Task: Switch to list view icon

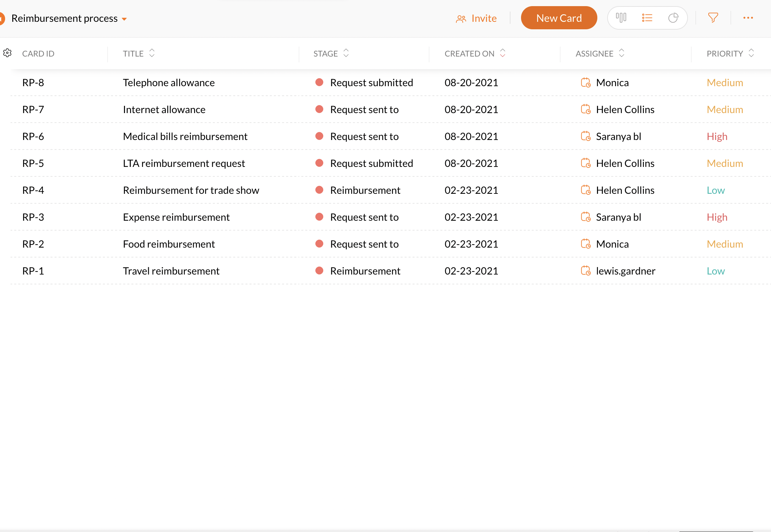Action: point(647,18)
